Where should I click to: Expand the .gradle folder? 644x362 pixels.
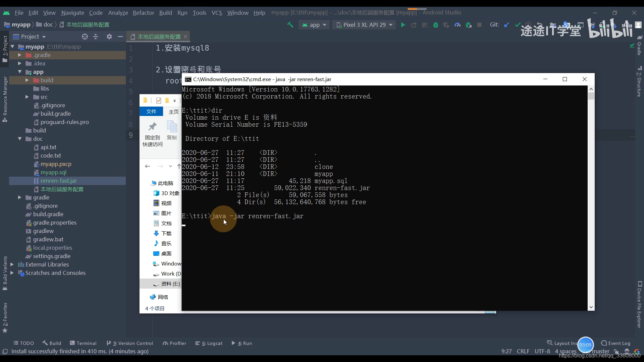(x=19, y=55)
